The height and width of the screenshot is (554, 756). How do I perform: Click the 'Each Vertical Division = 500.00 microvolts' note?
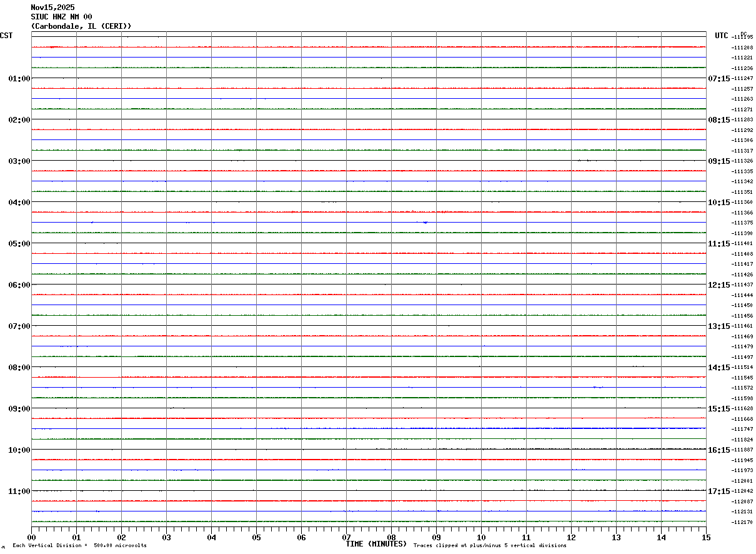[x=79, y=546]
